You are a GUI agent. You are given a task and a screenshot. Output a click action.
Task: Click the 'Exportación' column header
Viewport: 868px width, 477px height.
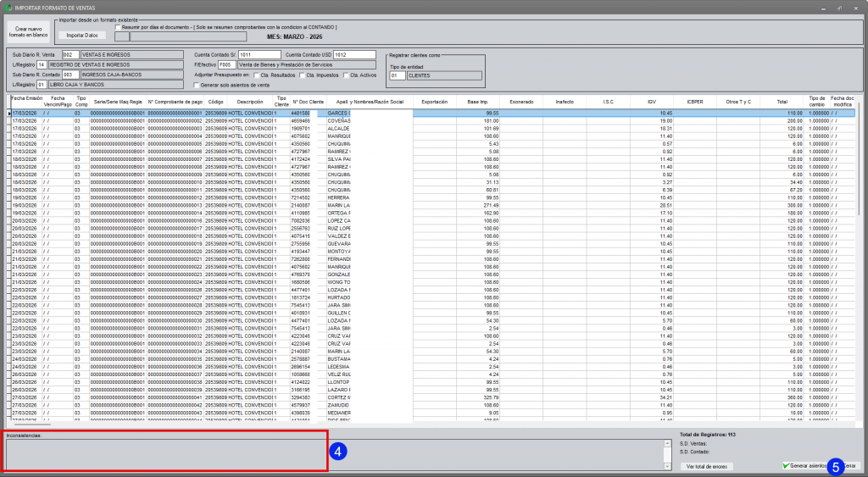[435, 102]
